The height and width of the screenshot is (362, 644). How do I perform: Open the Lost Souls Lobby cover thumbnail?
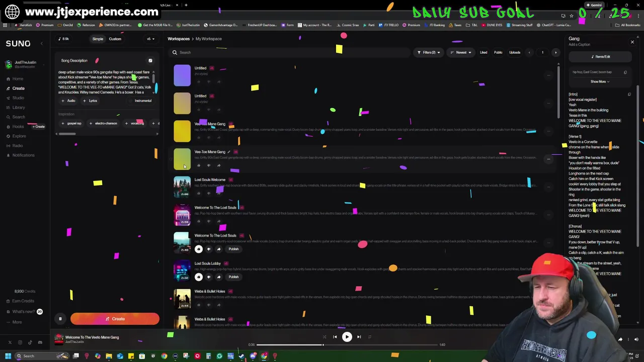coord(182,271)
